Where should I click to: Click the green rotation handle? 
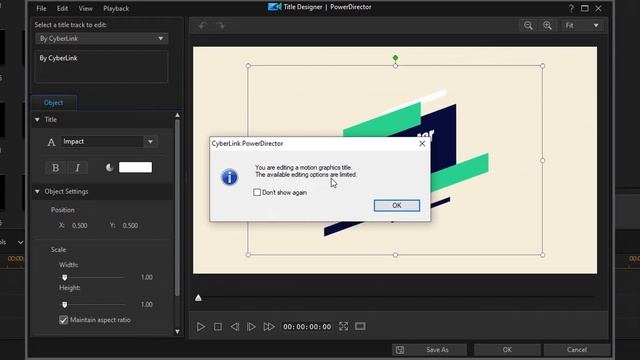[x=395, y=58]
